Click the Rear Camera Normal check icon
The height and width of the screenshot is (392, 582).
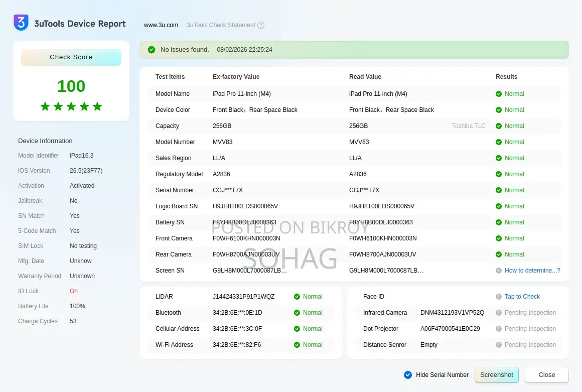click(x=499, y=254)
